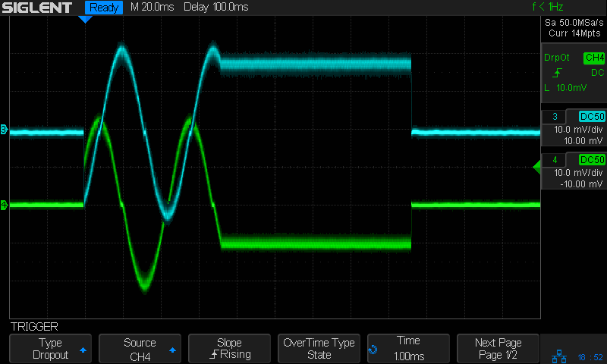607x364 pixels.
Task: Toggle the OverTime Type State softkey
Action: point(319,349)
